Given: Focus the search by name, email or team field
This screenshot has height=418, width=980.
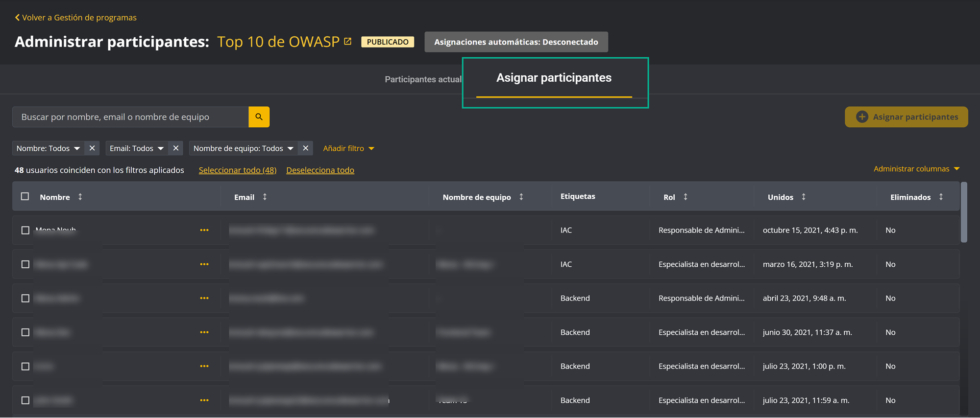Looking at the screenshot, I should pyautogui.click(x=130, y=117).
